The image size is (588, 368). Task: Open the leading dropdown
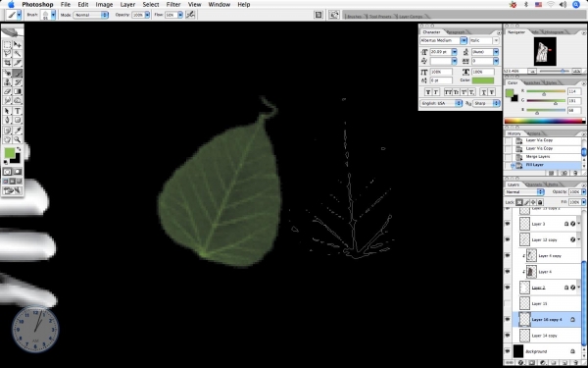pyautogui.click(x=496, y=52)
